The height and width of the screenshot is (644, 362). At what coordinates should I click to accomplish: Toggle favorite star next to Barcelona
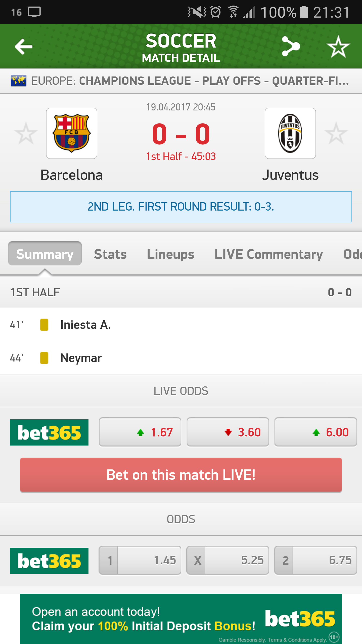[26, 133]
